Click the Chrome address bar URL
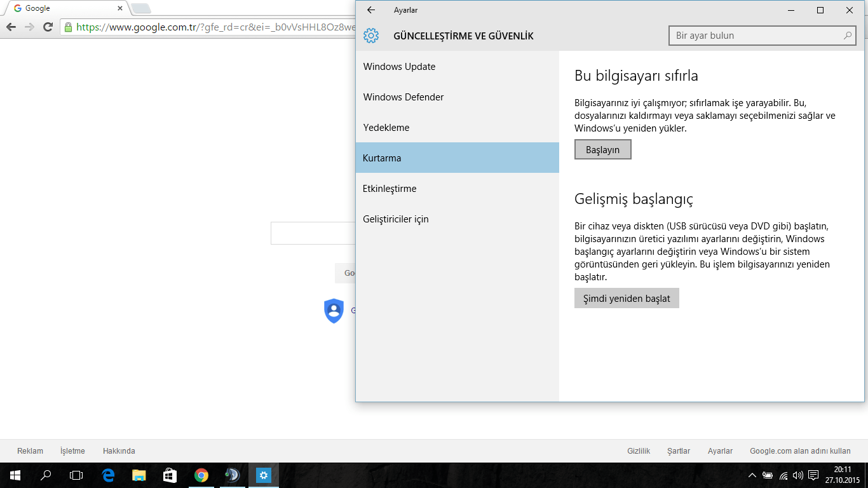The width and height of the screenshot is (868, 488). click(x=216, y=27)
